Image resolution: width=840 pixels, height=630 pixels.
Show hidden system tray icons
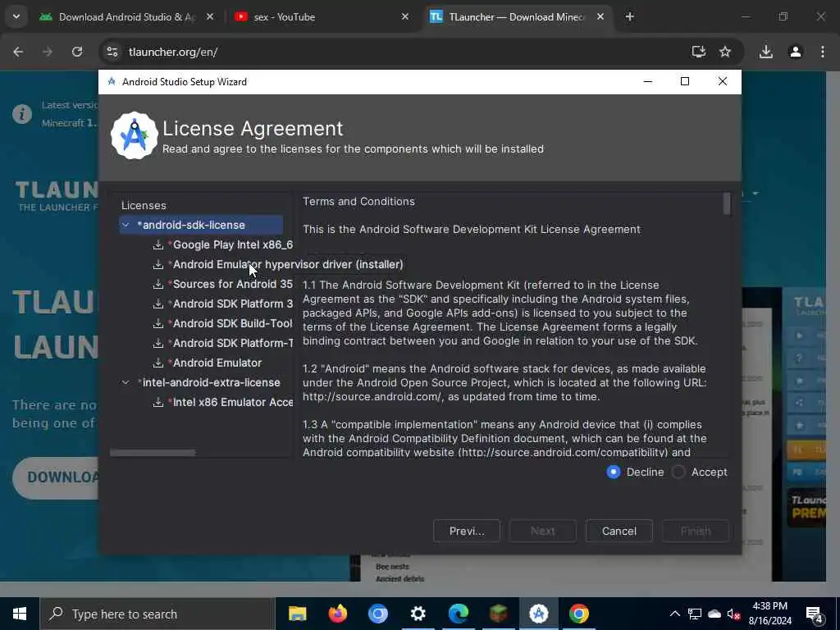(x=675, y=614)
